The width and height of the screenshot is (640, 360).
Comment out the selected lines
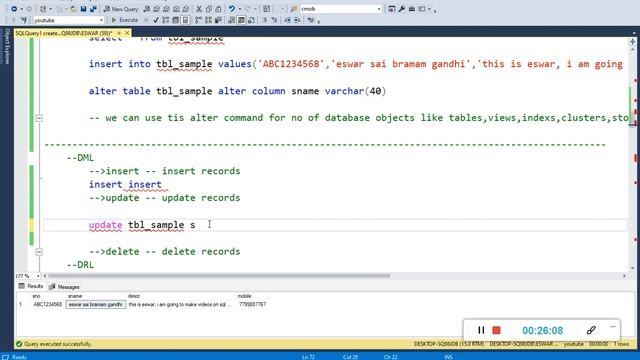[264, 20]
